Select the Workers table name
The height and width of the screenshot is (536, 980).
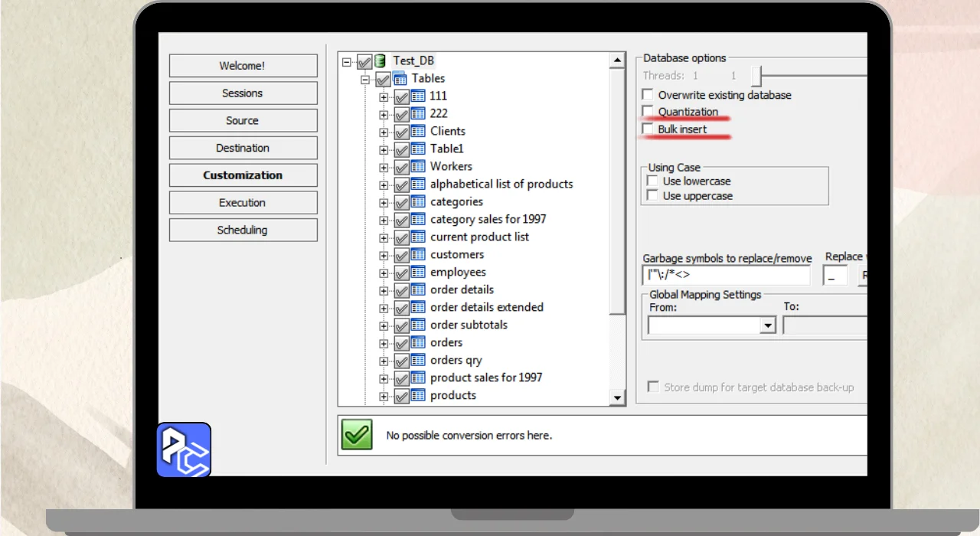[x=451, y=166]
